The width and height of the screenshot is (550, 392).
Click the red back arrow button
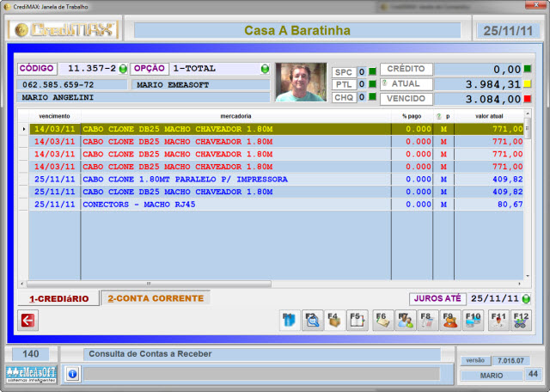[x=27, y=321]
